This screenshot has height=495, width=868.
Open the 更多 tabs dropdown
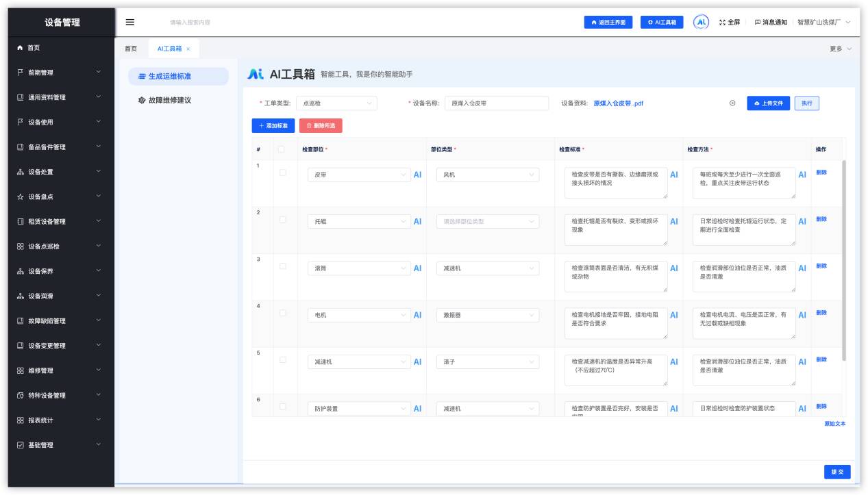[x=841, y=49]
